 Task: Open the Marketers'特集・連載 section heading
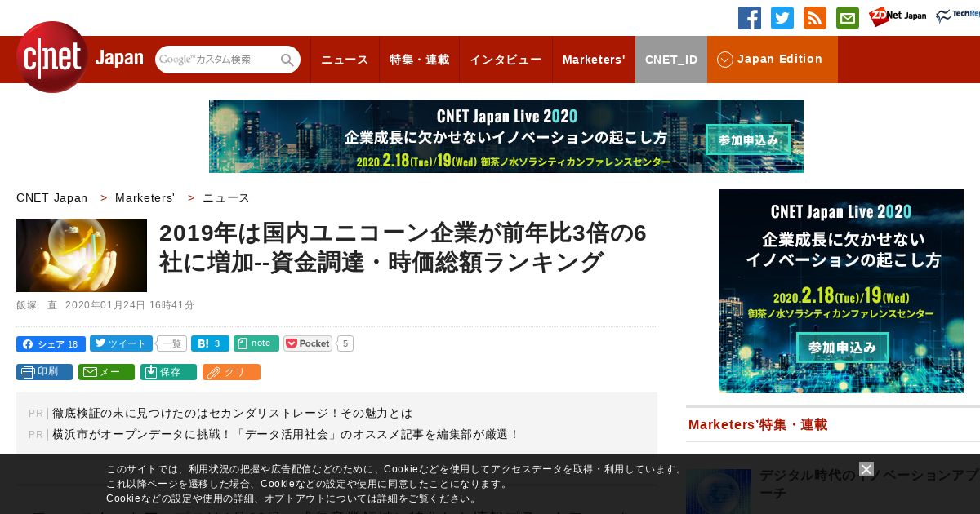(x=758, y=425)
